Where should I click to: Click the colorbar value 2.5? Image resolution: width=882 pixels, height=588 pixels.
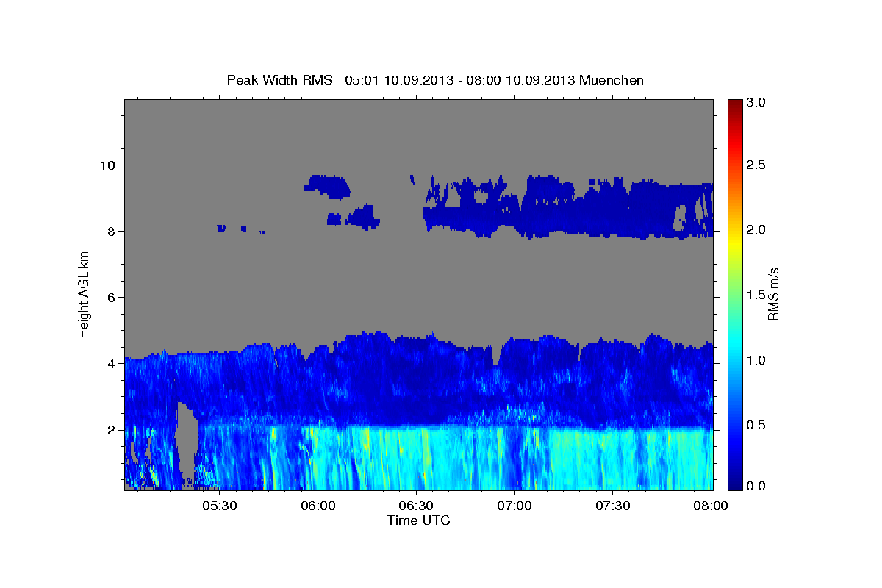756,165
